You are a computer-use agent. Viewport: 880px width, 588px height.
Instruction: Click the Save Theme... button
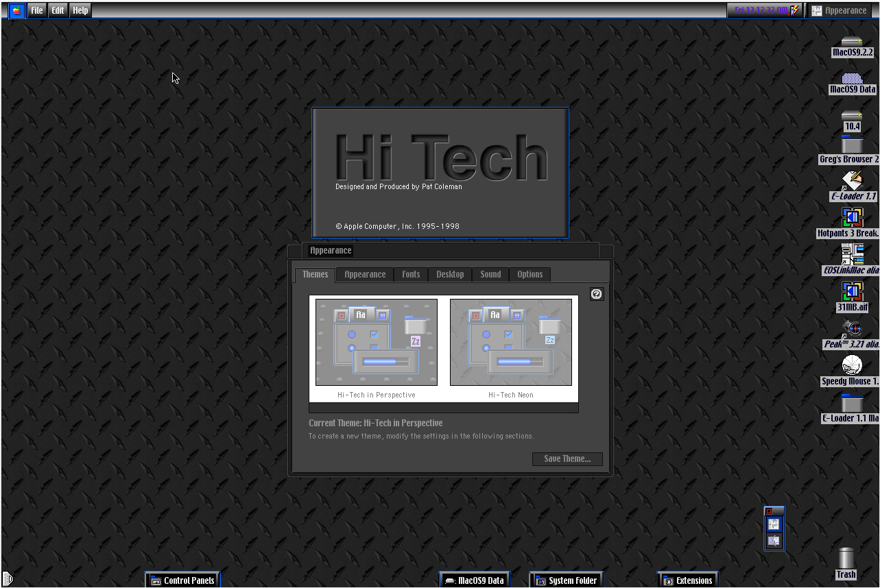point(567,458)
